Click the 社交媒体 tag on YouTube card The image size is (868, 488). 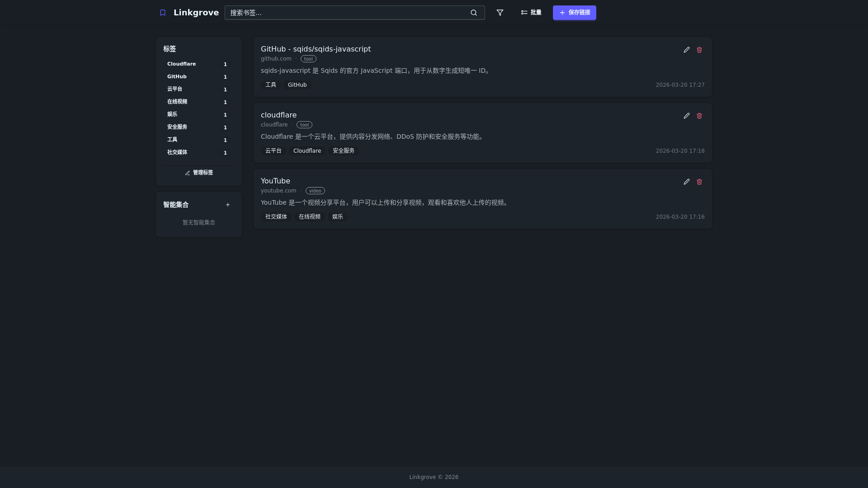(276, 217)
